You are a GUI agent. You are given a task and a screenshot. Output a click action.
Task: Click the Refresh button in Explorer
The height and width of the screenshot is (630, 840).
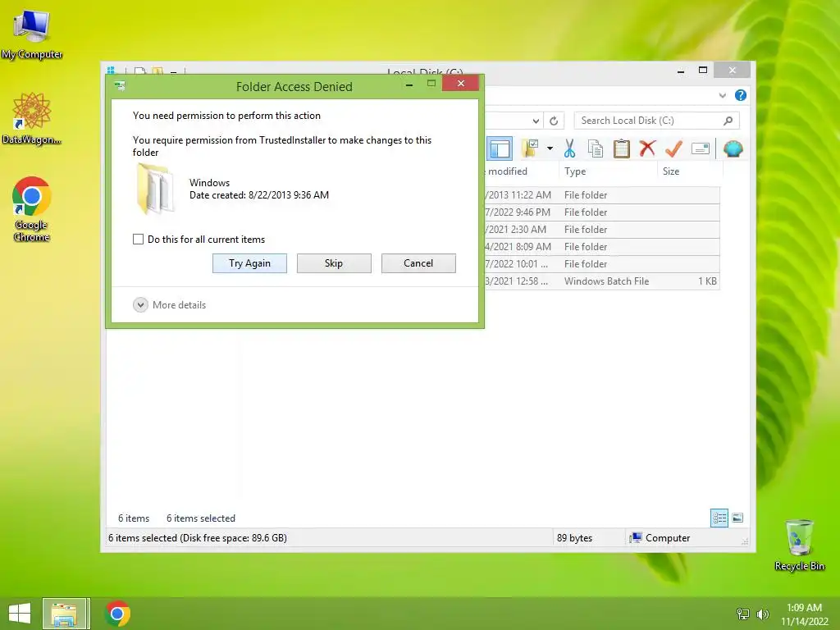coord(554,121)
